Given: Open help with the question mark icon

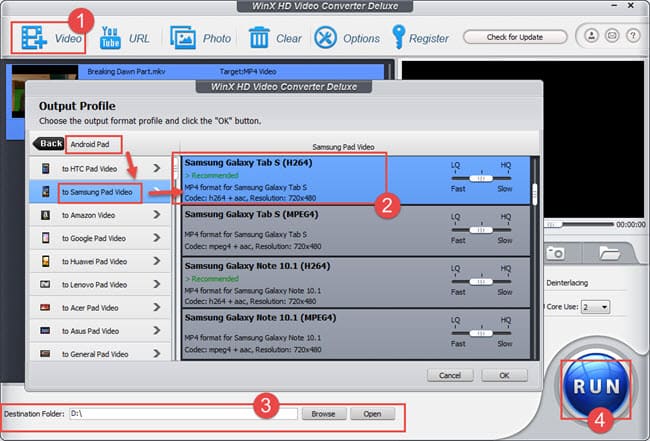Looking at the screenshot, I should click(x=633, y=36).
